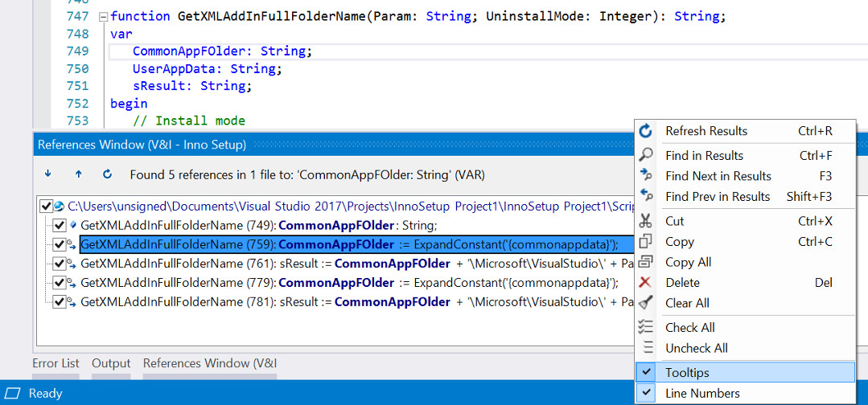The image size is (868, 405).
Task: Select Uncheck All from the context menu
Action: (x=745, y=347)
